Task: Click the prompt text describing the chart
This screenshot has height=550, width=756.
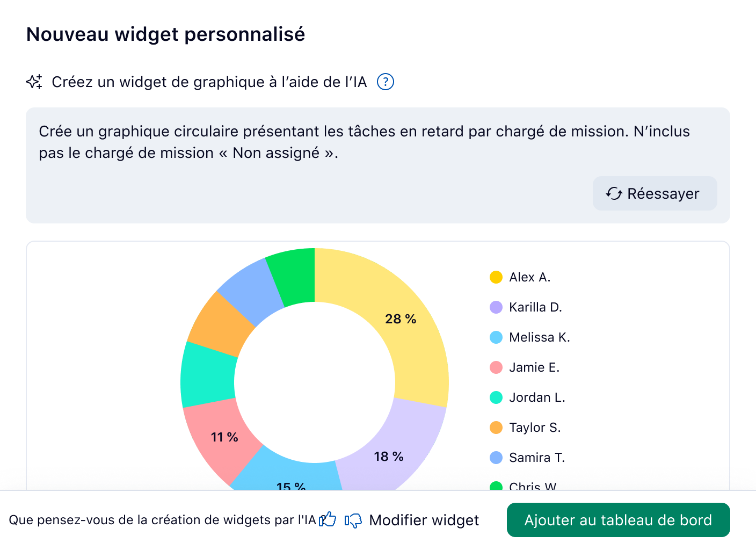Action: [x=364, y=141]
